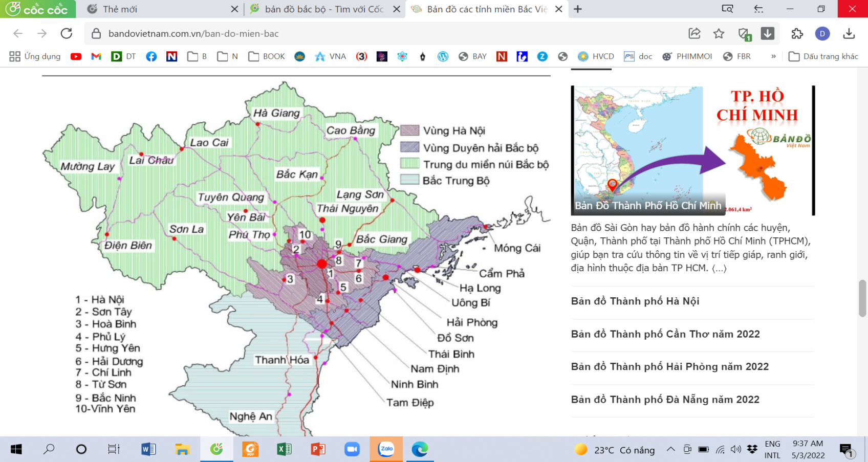Open 'Bản đồ Thành phố Hà Nội' link
This screenshot has width=868, height=462.
tap(635, 301)
